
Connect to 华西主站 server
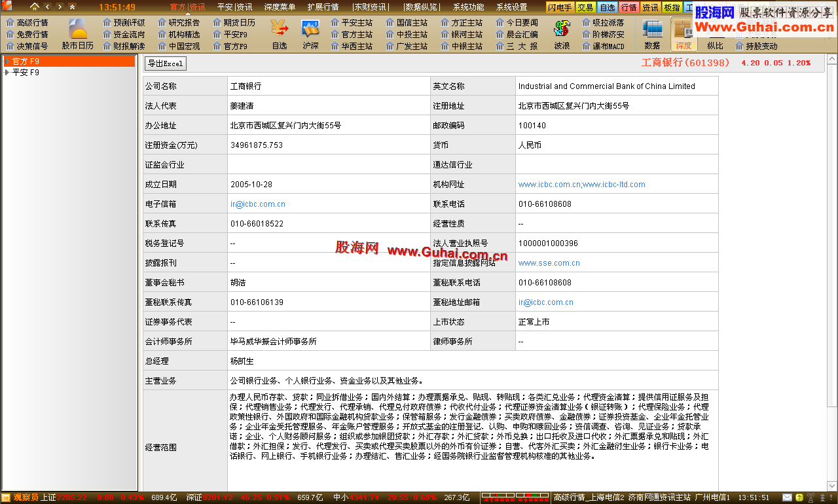352,46
